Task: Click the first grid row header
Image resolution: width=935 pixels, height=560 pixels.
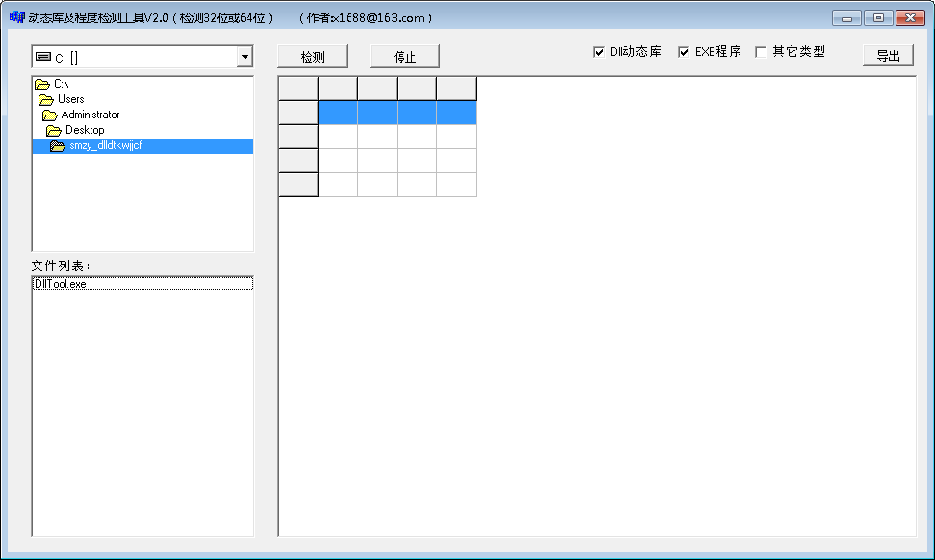Action: coord(299,113)
